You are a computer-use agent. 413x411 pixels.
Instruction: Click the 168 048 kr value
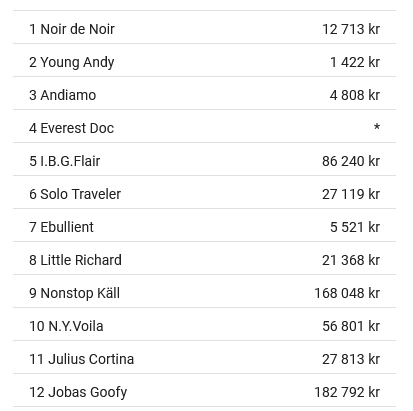point(347,293)
